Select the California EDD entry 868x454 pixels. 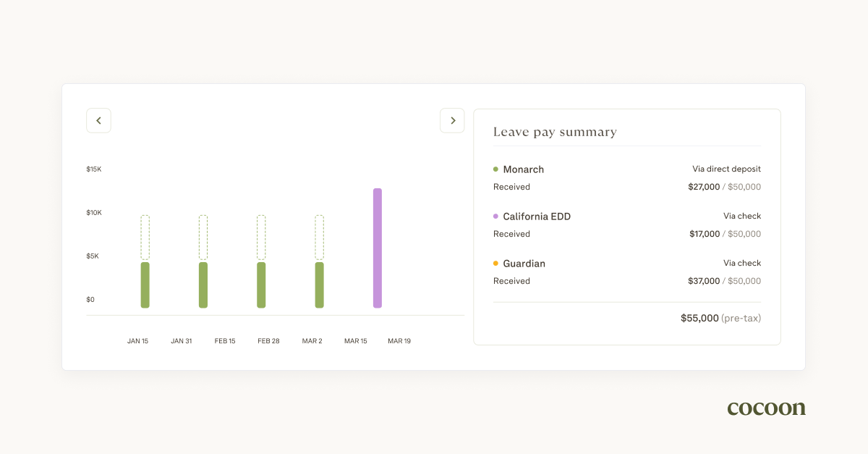pyautogui.click(x=536, y=216)
